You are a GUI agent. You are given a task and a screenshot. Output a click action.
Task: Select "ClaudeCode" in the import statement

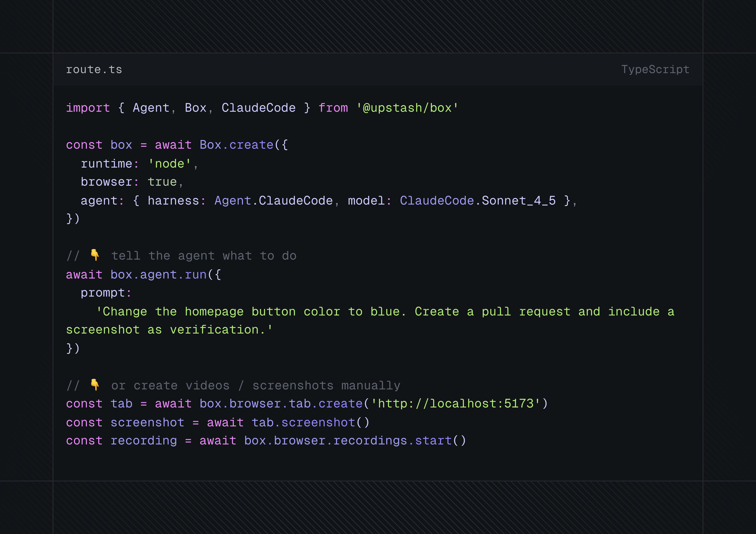[x=258, y=108]
